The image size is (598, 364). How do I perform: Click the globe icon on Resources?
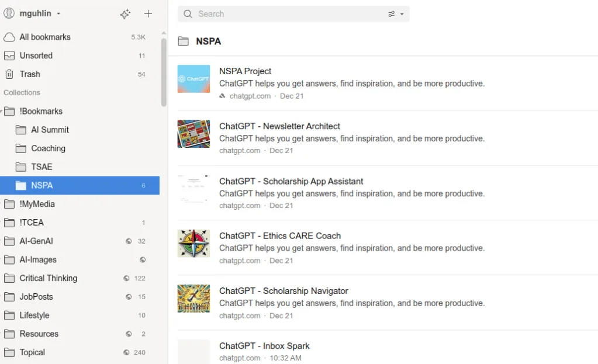point(129,334)
